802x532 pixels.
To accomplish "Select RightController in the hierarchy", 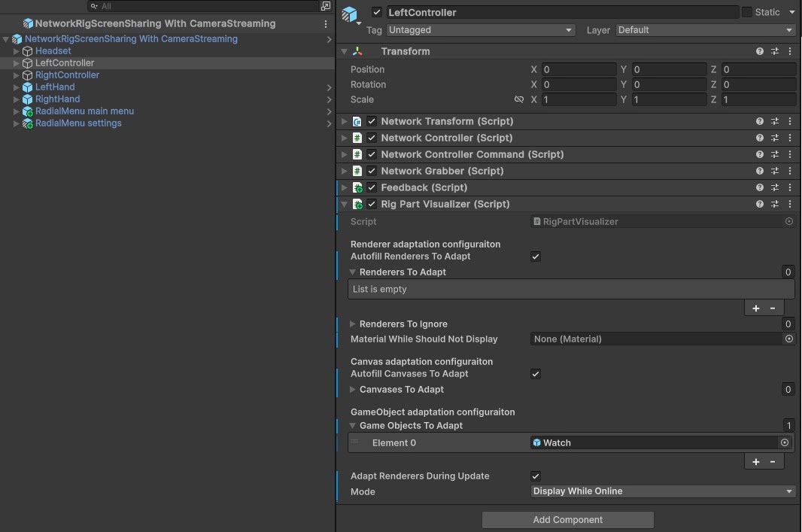I will (67, 75).
